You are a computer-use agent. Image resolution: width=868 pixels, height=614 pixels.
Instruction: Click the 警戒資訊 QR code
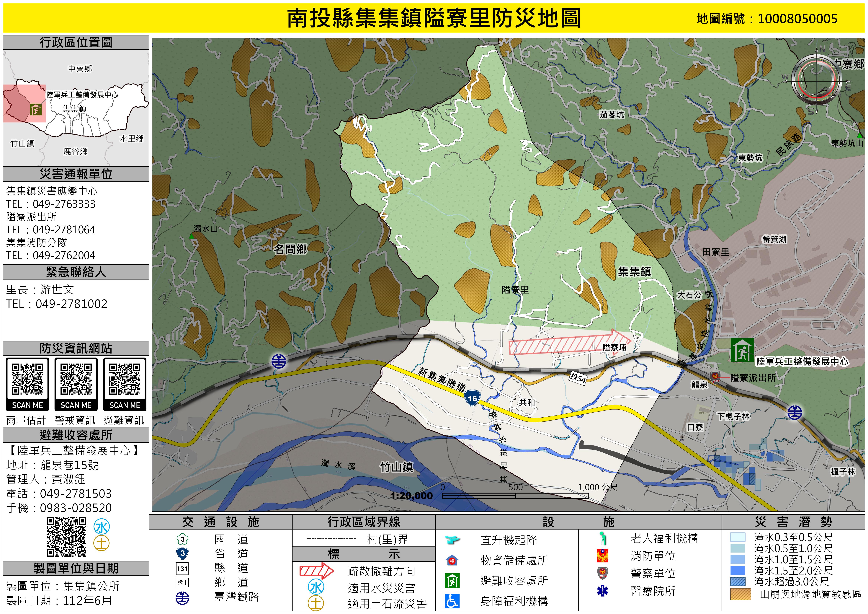(x=76, y=379)
